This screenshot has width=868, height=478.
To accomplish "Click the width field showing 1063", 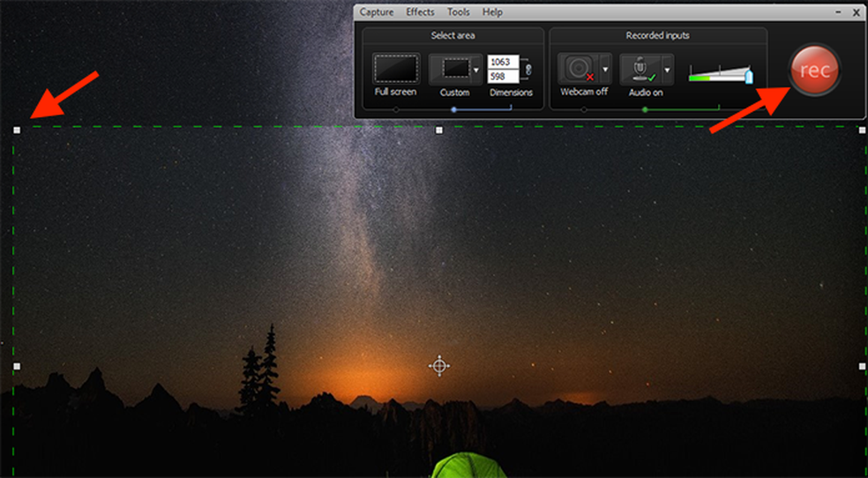I will [x=503, y=62].
